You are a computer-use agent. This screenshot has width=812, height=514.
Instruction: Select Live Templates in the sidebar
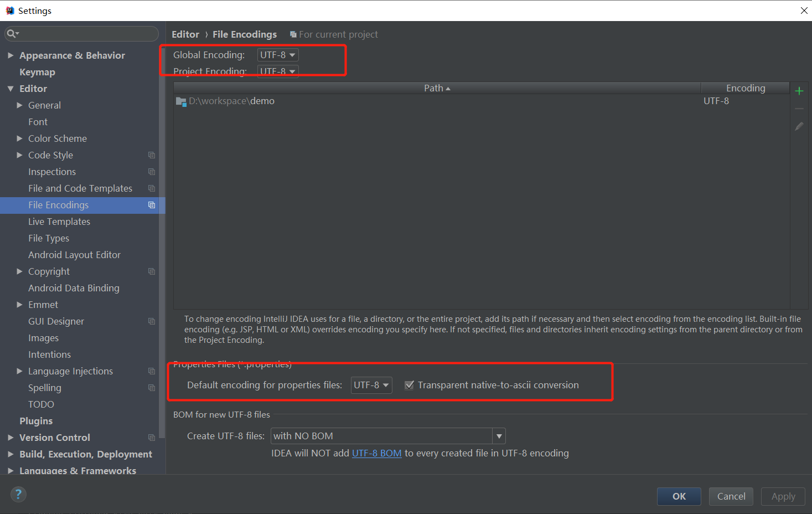59,221
